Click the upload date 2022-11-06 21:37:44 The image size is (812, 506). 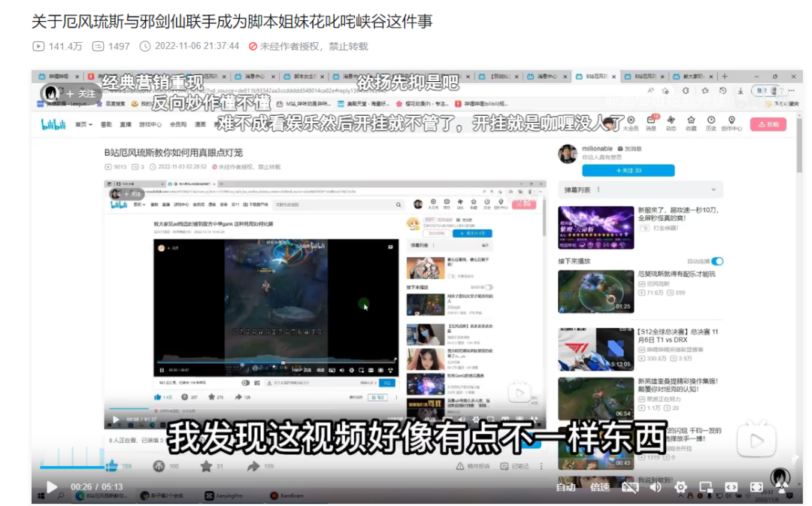[189, 46]
